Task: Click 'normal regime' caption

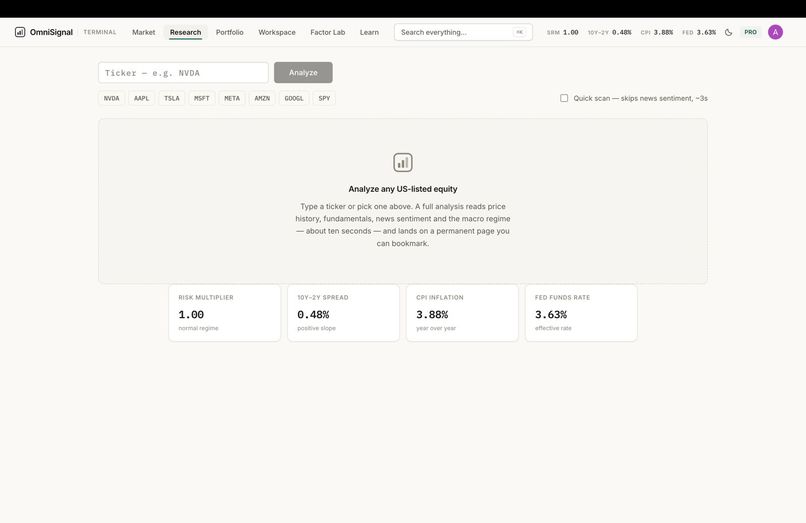Action: pos(198,328)
